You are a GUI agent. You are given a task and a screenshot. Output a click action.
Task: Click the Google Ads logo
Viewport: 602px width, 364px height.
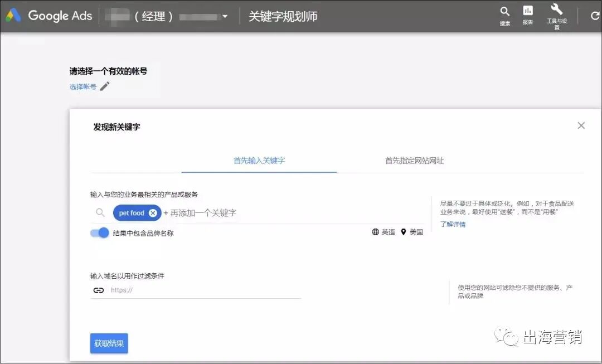48,16
